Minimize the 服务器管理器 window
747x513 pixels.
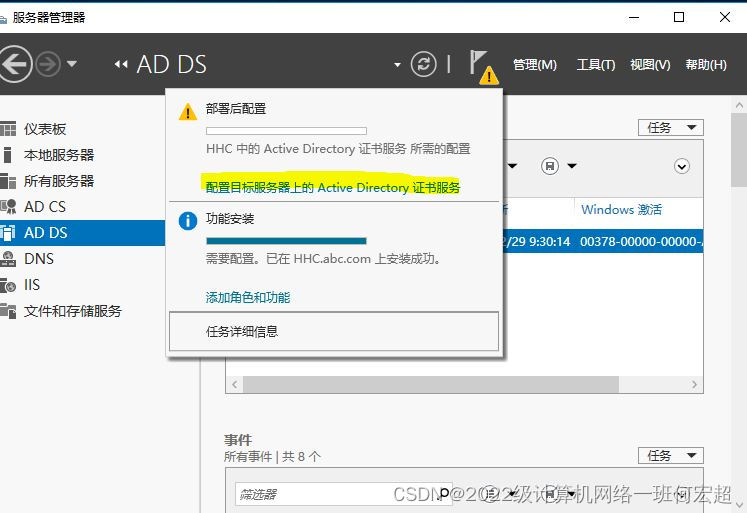point(634,18)
